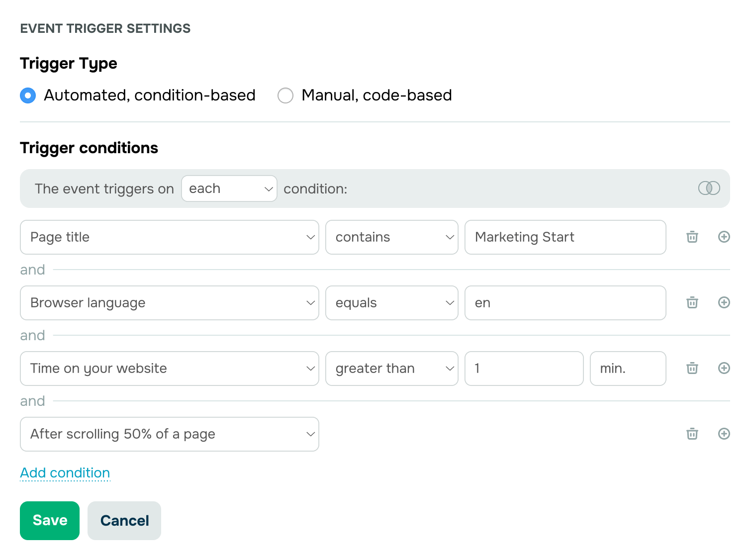Add condition after Page title row
Viewport: 750px width, 560px height.
click(724, 237)
